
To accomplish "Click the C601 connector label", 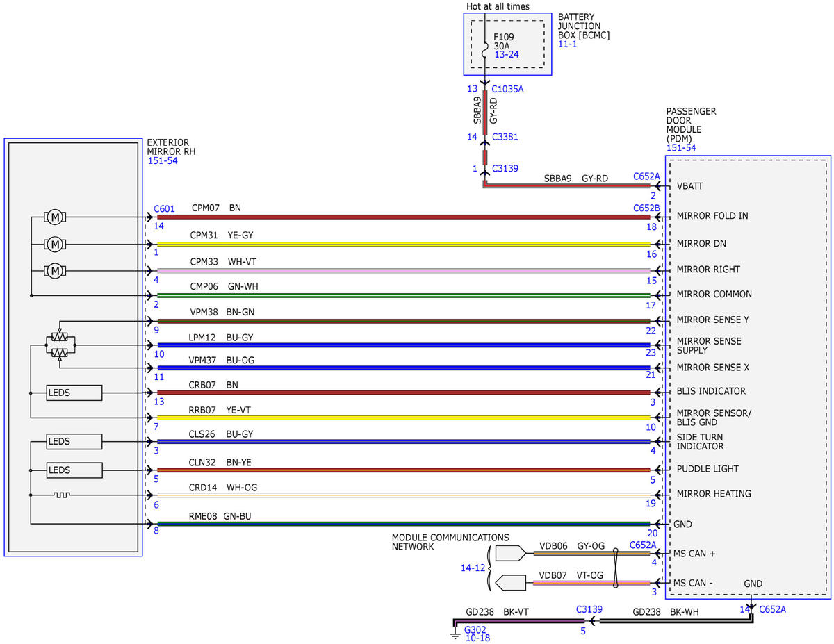I will pos(165,207).
